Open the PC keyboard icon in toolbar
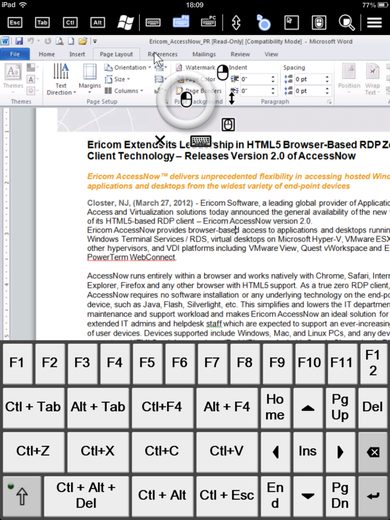390x520 pixels. (x=209, y=22)
